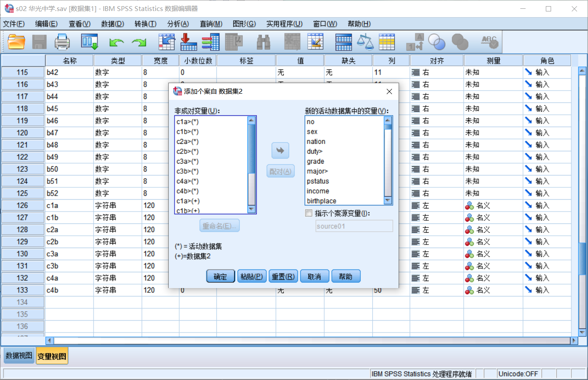Open a data file using the folder icon
This screenshot has width=588, height=380.
[x=17, y=42]
